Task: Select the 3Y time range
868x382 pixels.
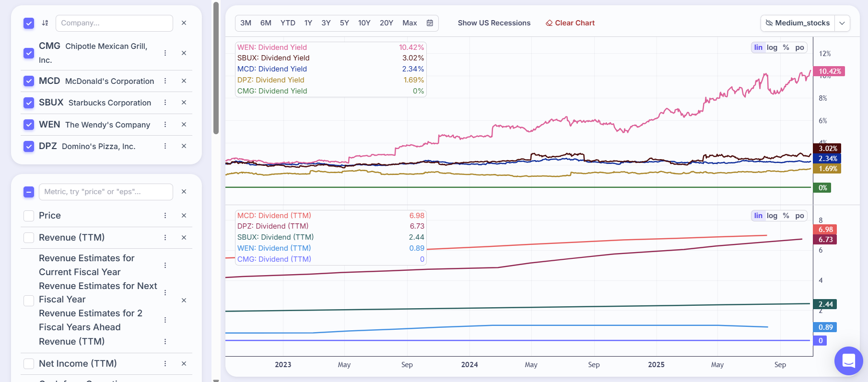Action: click(326, 23)
